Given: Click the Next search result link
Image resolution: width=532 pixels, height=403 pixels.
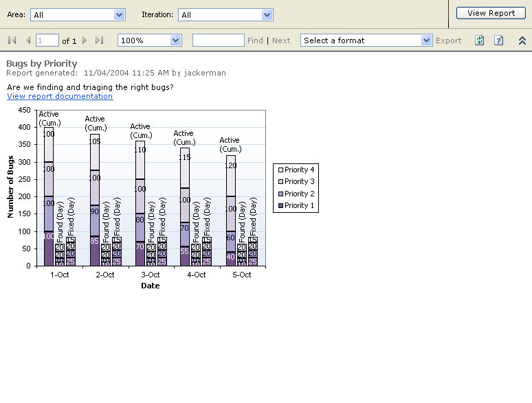Looking at the screenshot, I should click(x=281, y=41).
